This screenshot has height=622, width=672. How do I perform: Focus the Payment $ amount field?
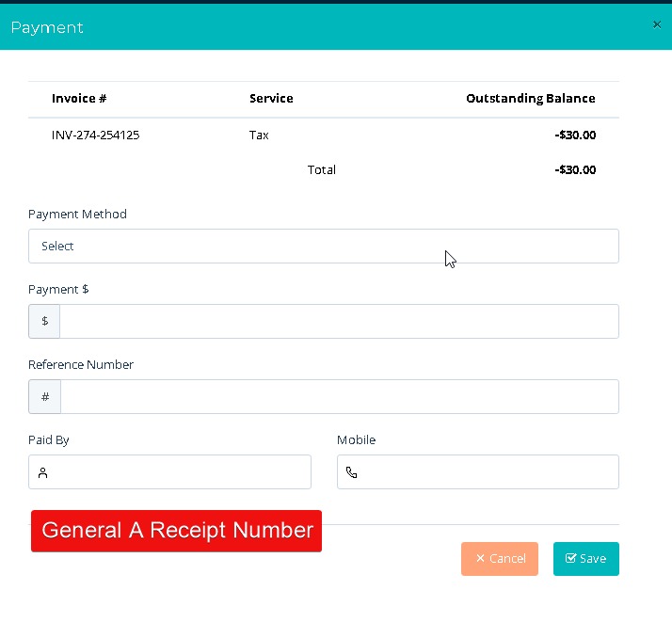pyautogui.click(x=339, y=321)
